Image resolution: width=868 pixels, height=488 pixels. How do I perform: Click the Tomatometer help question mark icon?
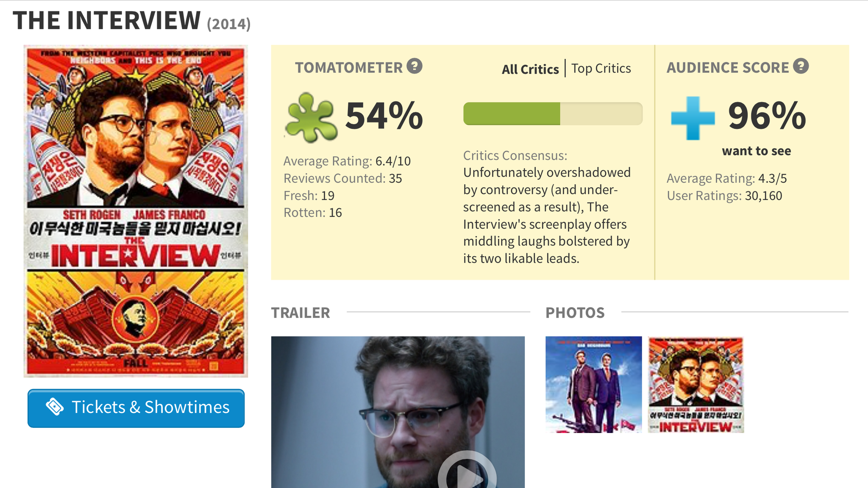(x=415, y=66)
